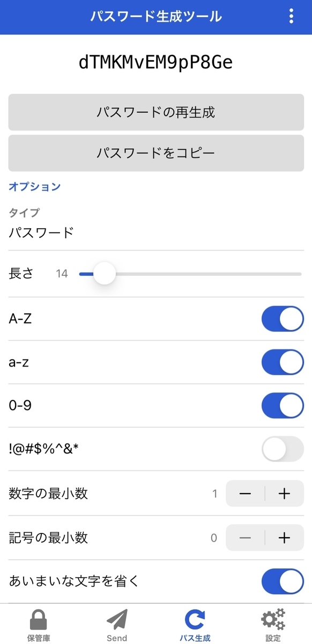Image resolution: width=312 pixels, height=644 pixels.
Task: Disable the 0-9 toggle
Action: pos(283,405)
